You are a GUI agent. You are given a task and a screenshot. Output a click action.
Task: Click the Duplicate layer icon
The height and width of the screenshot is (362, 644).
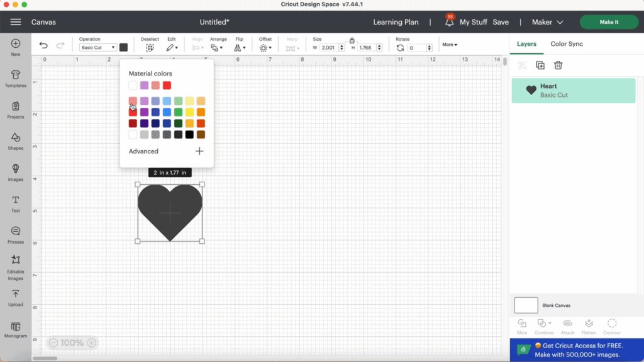point(540,65)
